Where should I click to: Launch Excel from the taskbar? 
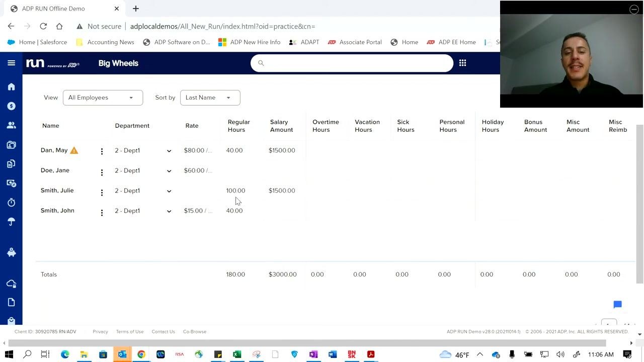coord(237,354)
